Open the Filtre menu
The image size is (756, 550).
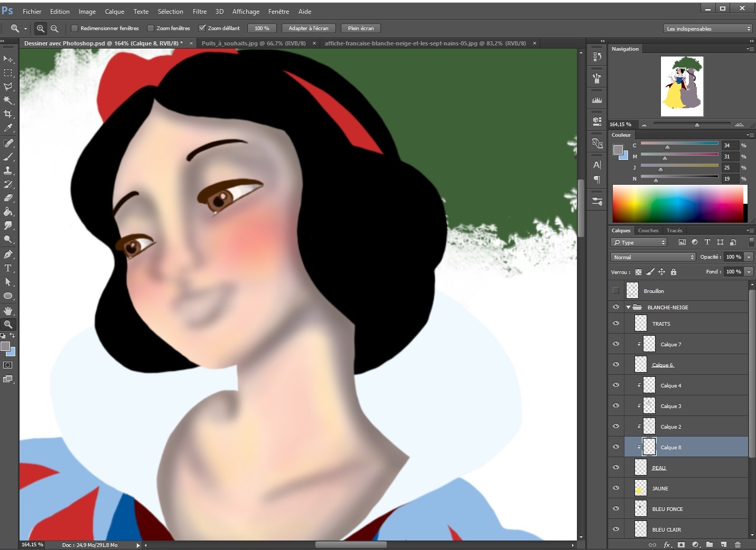coord(199,11)
